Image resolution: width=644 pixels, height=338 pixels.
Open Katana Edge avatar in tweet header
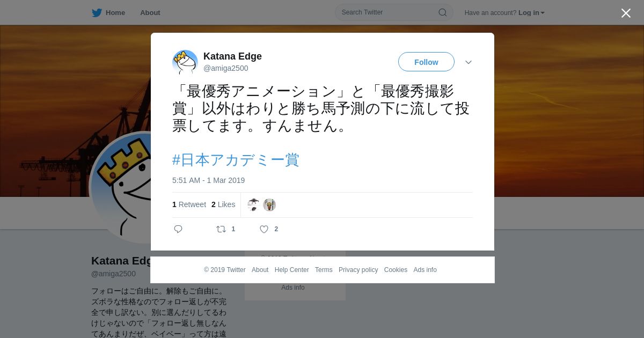pyautogui.click(x=185, y=62)
